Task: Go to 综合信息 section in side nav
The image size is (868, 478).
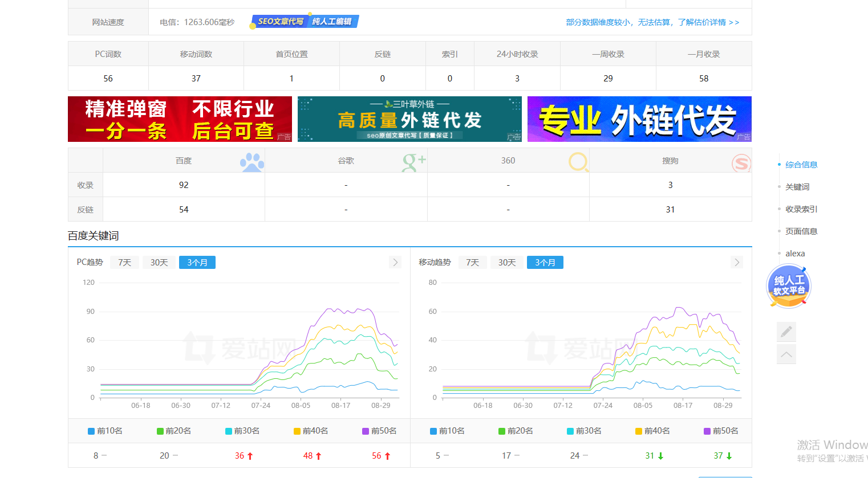Action: [801, 165]
